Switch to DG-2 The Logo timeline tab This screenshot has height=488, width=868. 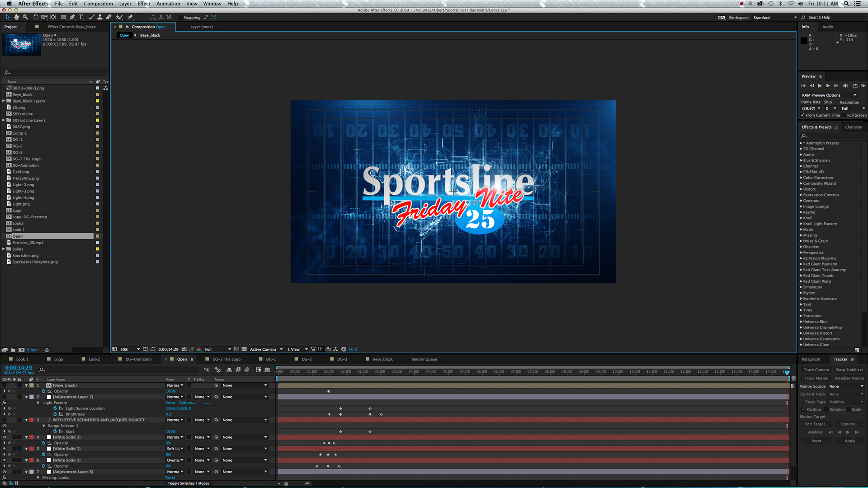tap(226, 359)
